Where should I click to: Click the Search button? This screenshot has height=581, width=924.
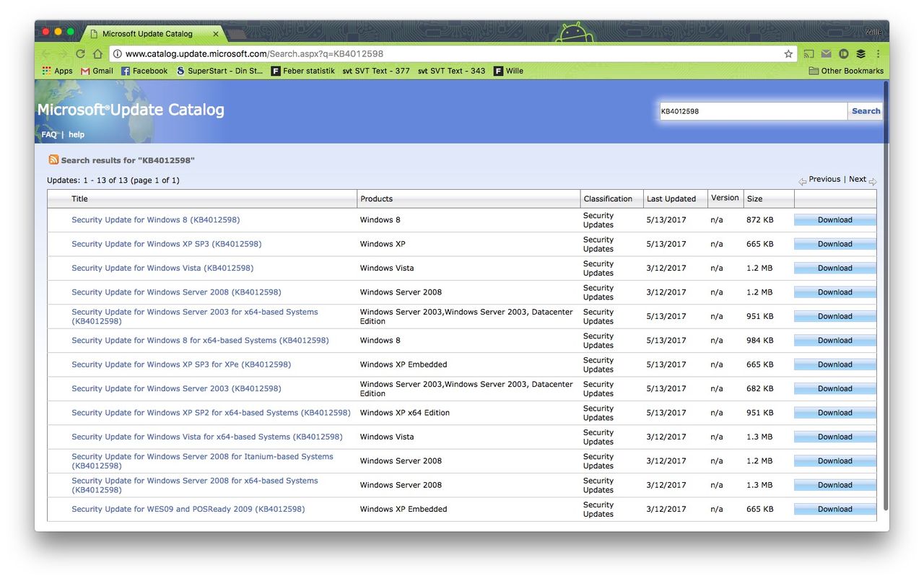(866, 111)
